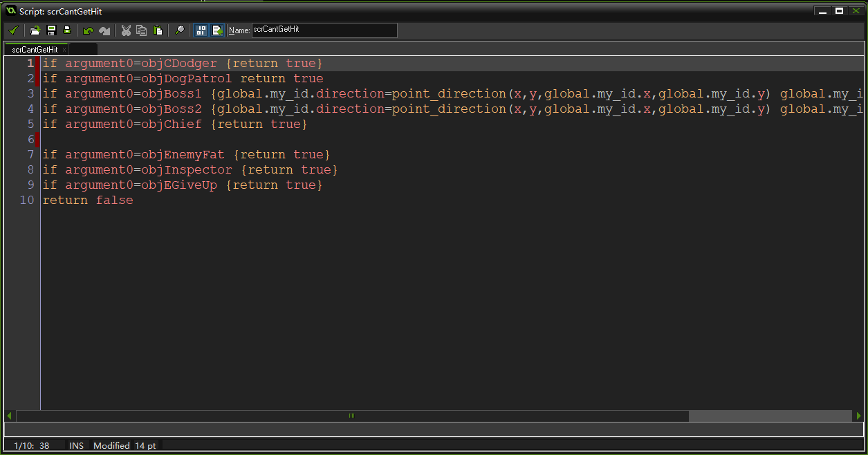Click 'objBoss1' on line 3
This screenshot has width=868, height=455.
click(x=172, y=94)
